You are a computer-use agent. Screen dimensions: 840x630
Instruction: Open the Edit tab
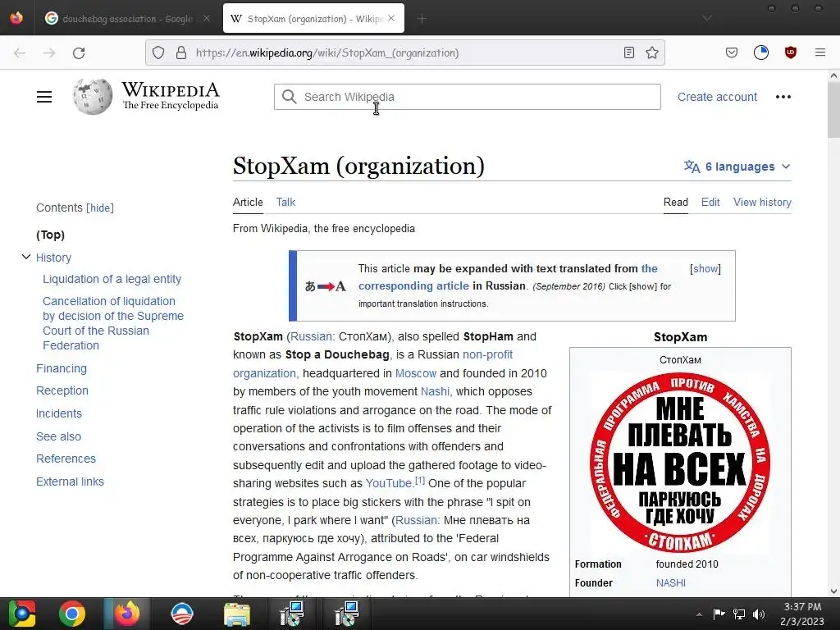[710, 202]
